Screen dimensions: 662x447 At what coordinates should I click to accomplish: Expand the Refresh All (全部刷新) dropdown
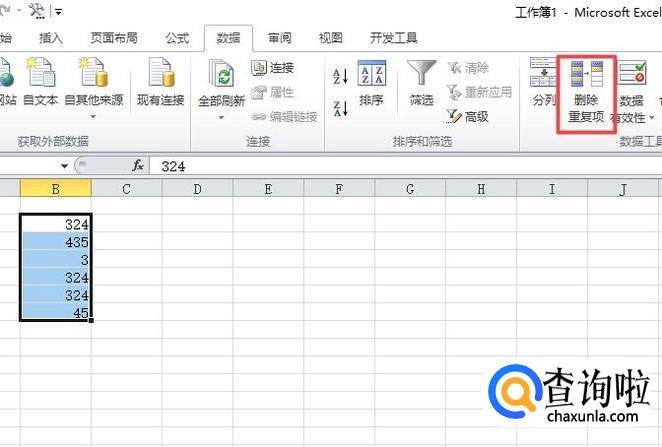point(222,117)
